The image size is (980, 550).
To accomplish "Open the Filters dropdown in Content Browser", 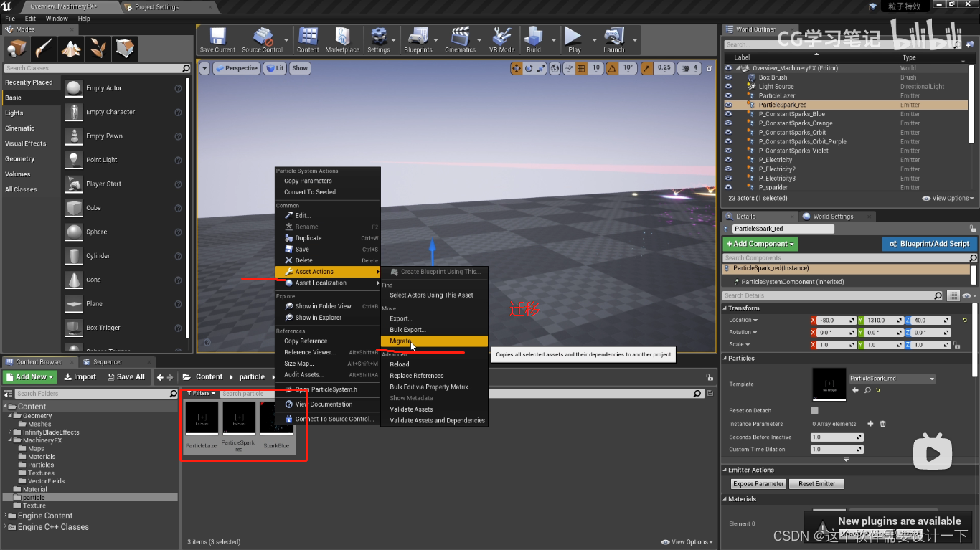I will tap(201, 393).
